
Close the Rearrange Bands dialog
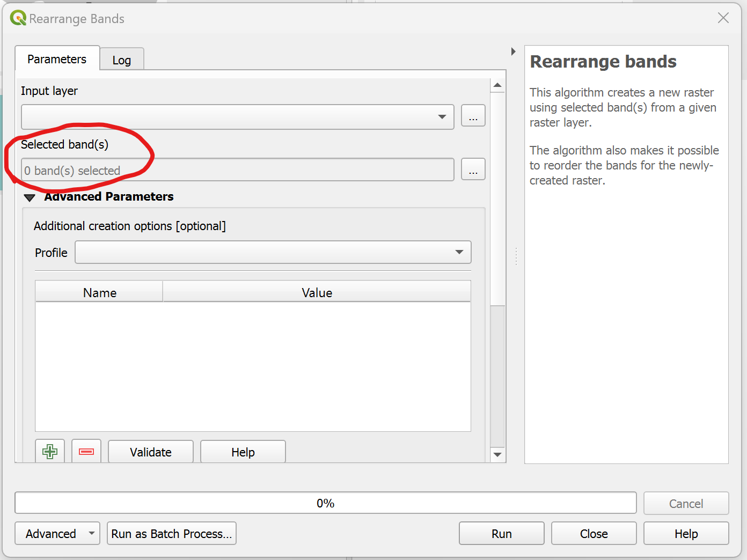pyautogui.click(x=594, y=533)
